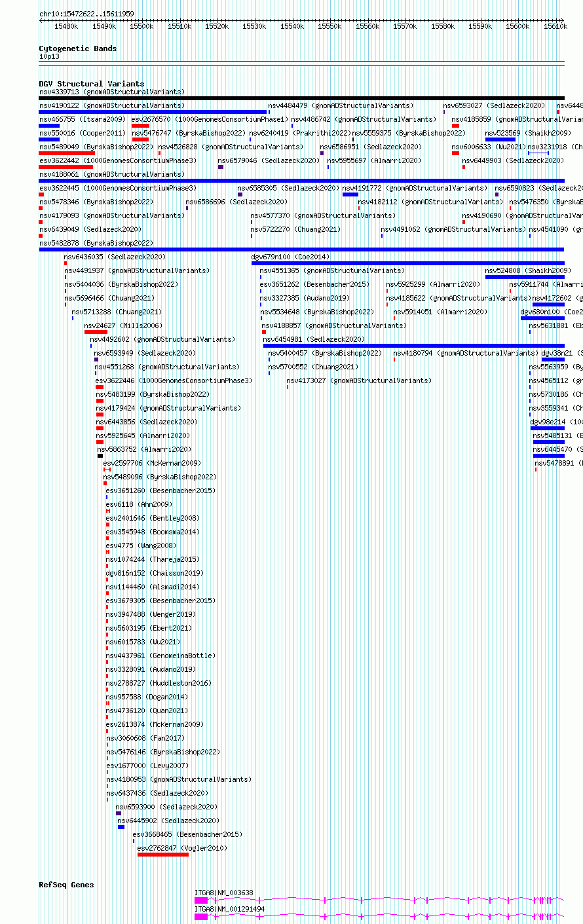Screen dimensions: 583x924
Task: Click the 15550k ruler position marker
Action: (329, 26)
